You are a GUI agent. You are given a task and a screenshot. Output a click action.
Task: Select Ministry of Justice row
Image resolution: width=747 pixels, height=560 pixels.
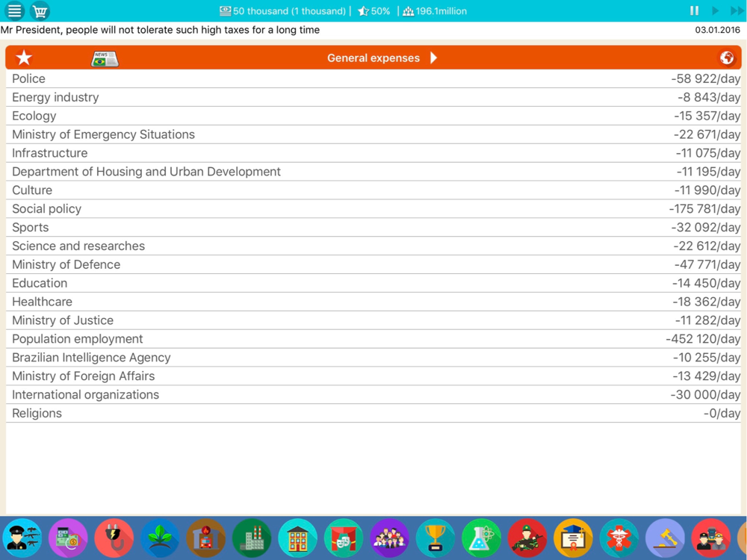(373, 320)
